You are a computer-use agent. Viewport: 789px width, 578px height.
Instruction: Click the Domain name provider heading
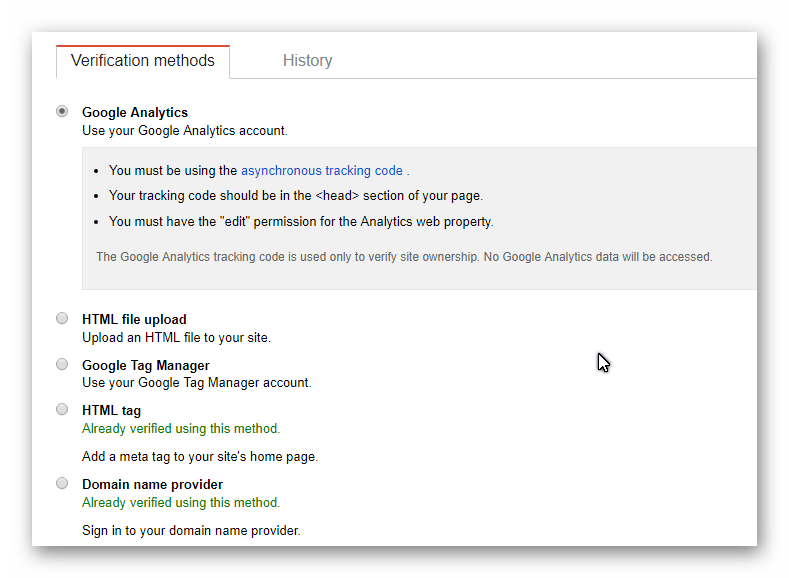pos(152,484)
